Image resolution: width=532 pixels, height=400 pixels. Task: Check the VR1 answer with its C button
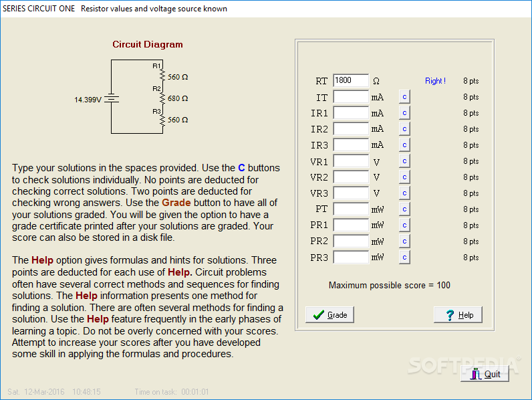[x=404, y=161]
